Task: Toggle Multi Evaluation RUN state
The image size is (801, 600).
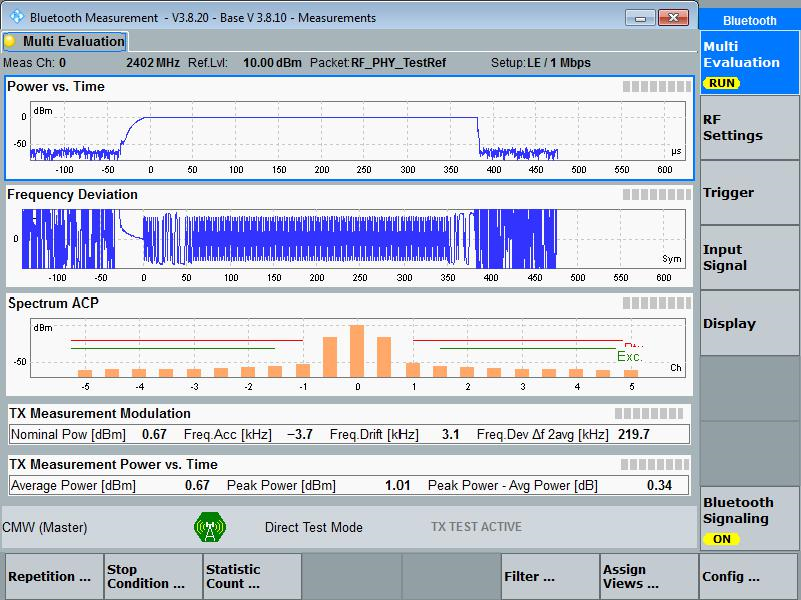Action: (749, 63)
